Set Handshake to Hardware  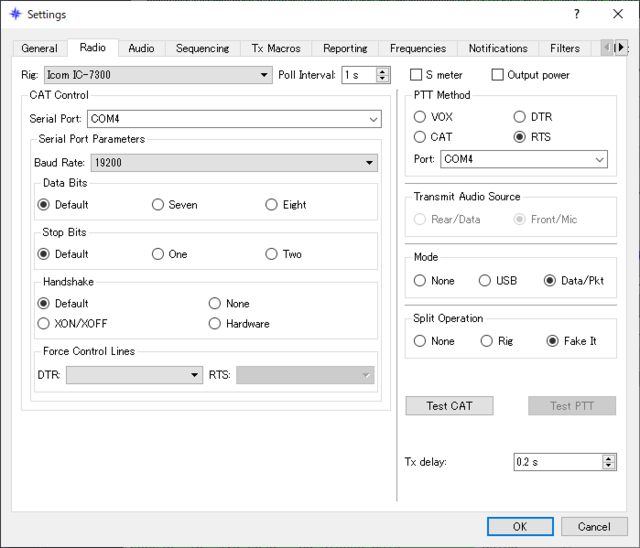click(215, 324)
